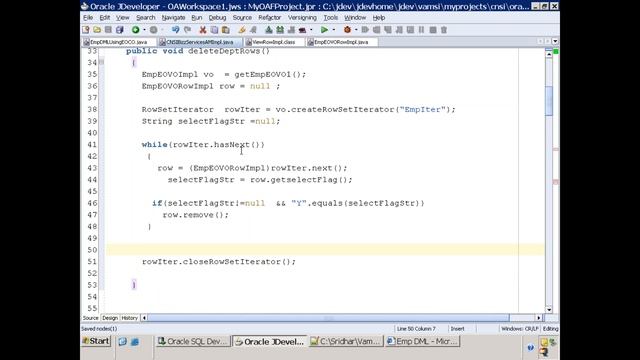Click the red Cut scissors icon
The image size is (640, 360).
click(x=202, y=30)
